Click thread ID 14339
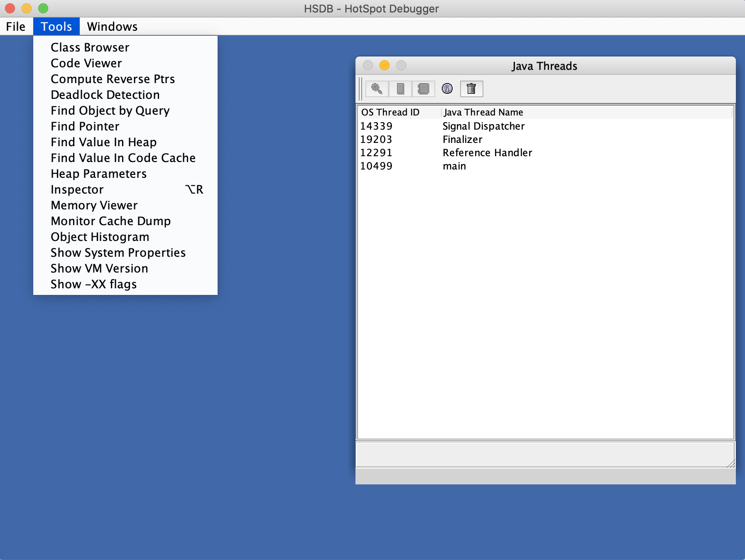 point(376,126)
